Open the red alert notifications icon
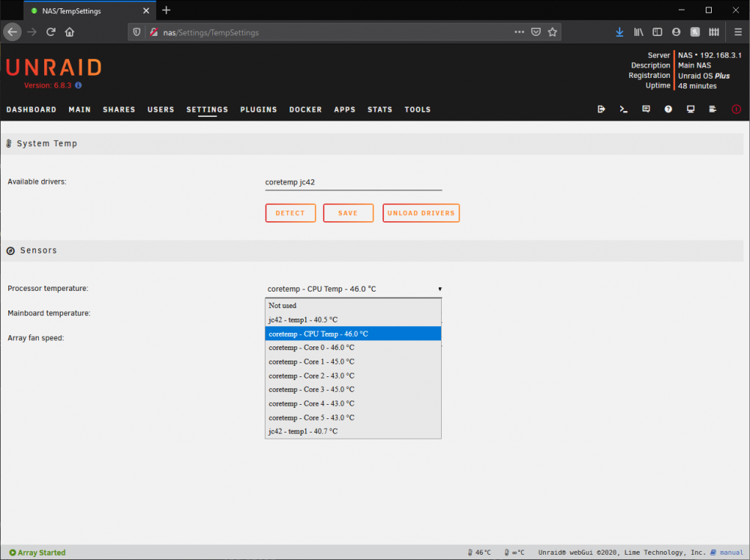Viewport: 750px width, 560px height. [x=736, y=109]
